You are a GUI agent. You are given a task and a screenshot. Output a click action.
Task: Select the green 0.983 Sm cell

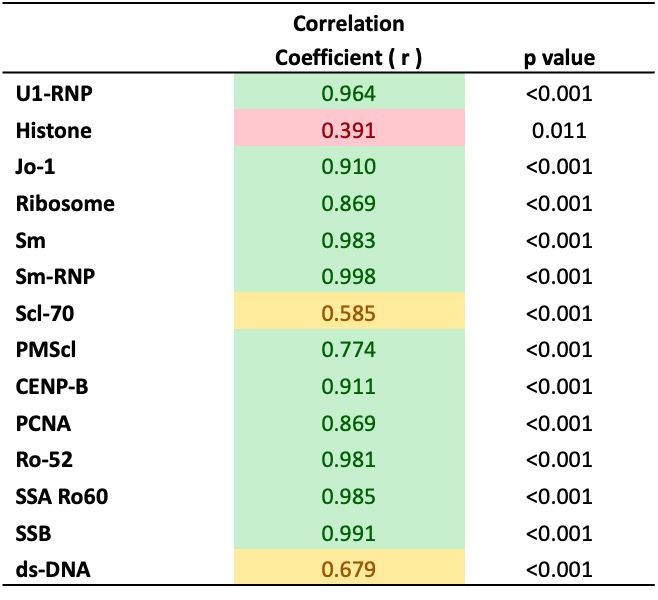pyautogui.click(x=348, y=241)
